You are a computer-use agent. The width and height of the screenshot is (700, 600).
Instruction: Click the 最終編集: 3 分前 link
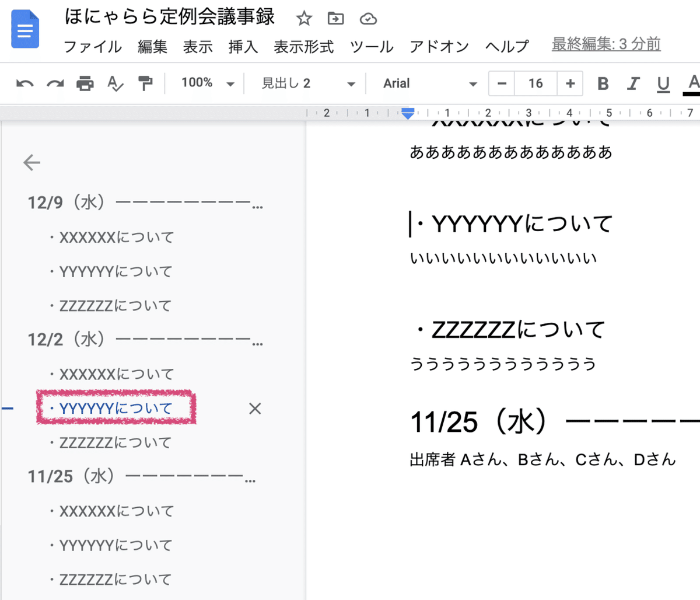[605, 44]
